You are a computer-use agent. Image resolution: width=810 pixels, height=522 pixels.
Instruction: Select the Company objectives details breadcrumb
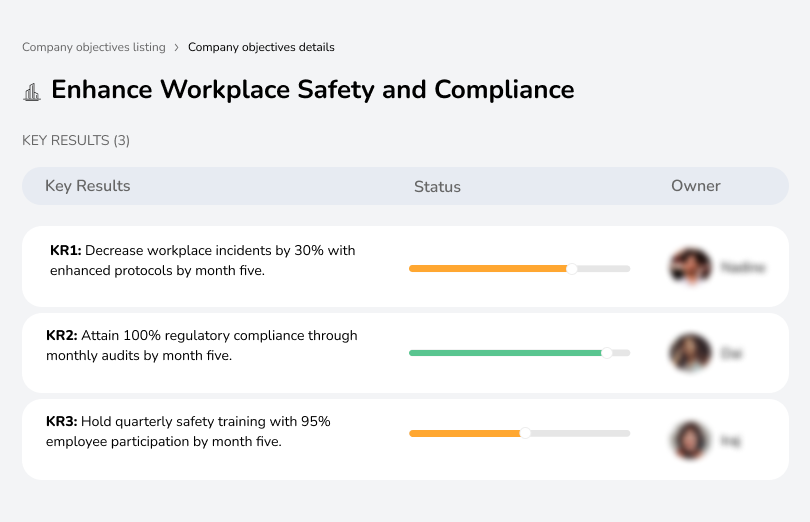tap(261, 47)
